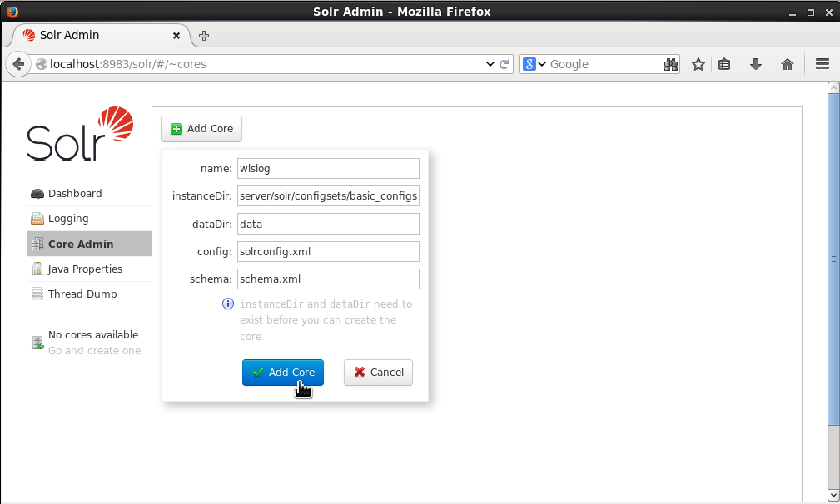The height and width of the screenshot is (504, 840).
Task: Click the Cancel button
Action: tap(378, 373)
